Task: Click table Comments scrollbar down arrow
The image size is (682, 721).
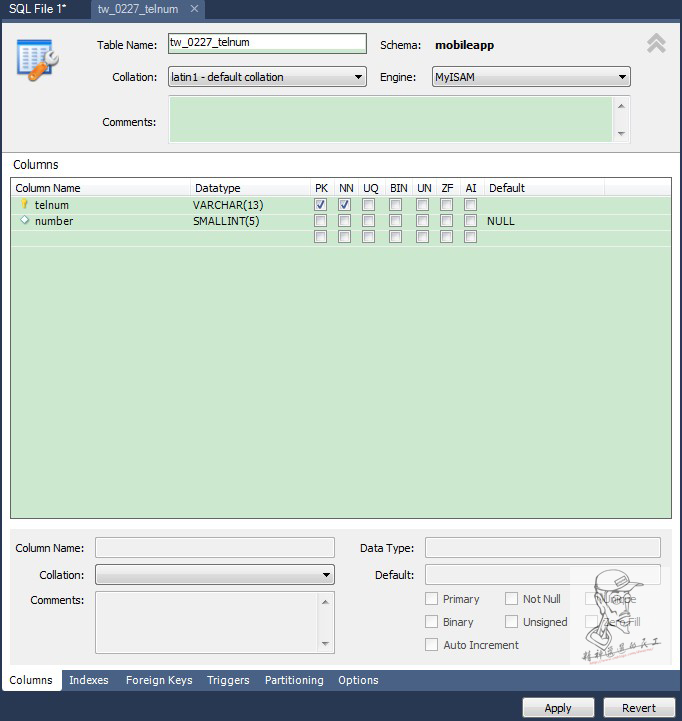Action: coord(621,133)
